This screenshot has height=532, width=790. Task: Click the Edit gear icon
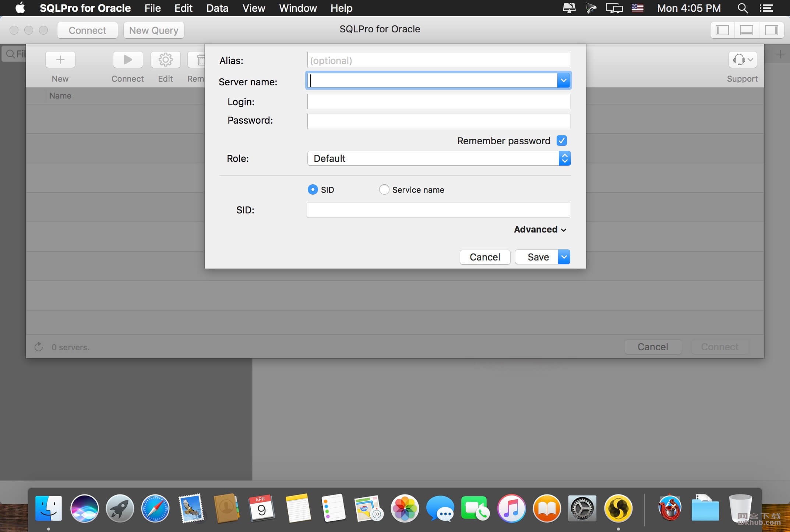pyautogui.click(x=165, y=60)
